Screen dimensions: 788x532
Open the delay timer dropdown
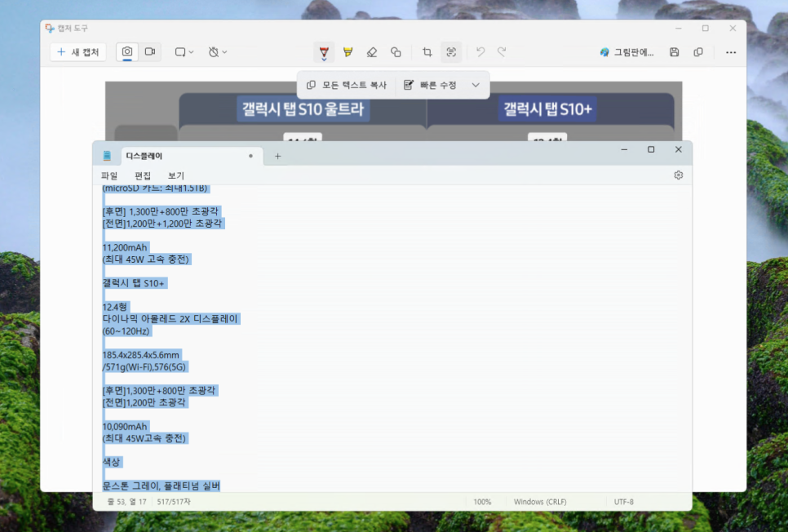(x=218, y=51)
